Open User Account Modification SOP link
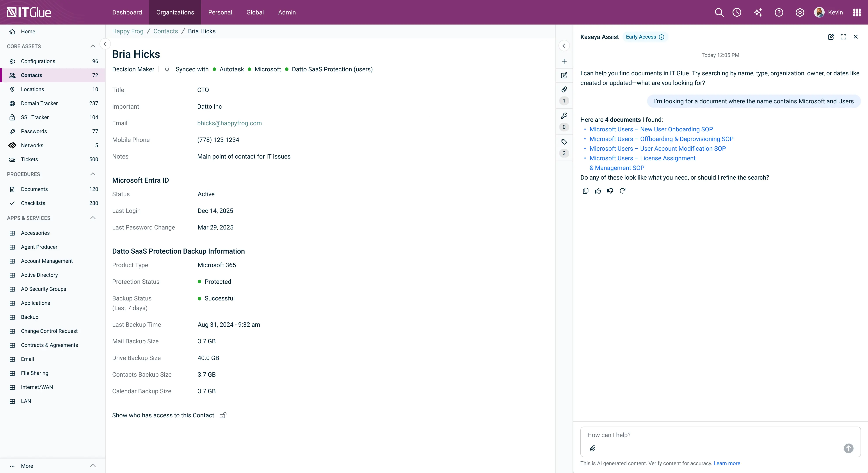This screenshot has height=473, width=868. tap(658, 148)
